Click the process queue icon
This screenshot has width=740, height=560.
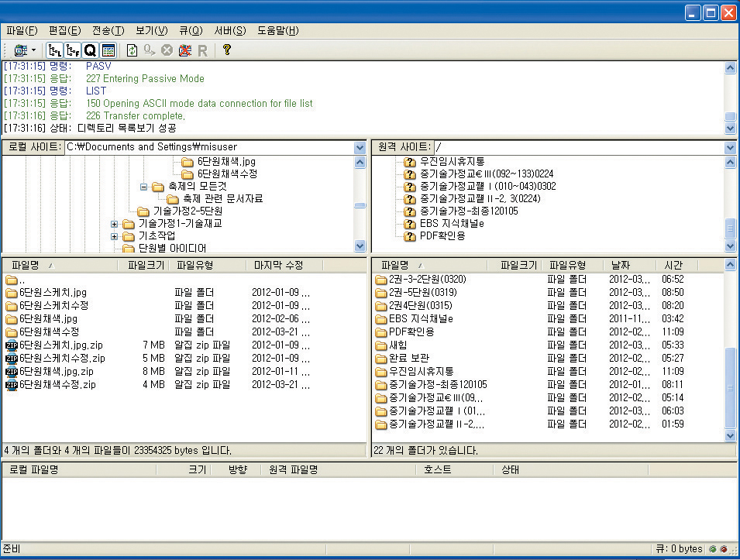[149, 50]
